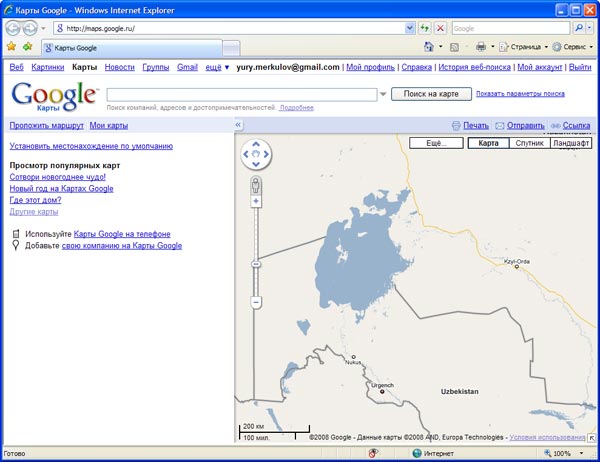Click the map zoom slider handle
600x462 pixels.
[x=256, y=264]
